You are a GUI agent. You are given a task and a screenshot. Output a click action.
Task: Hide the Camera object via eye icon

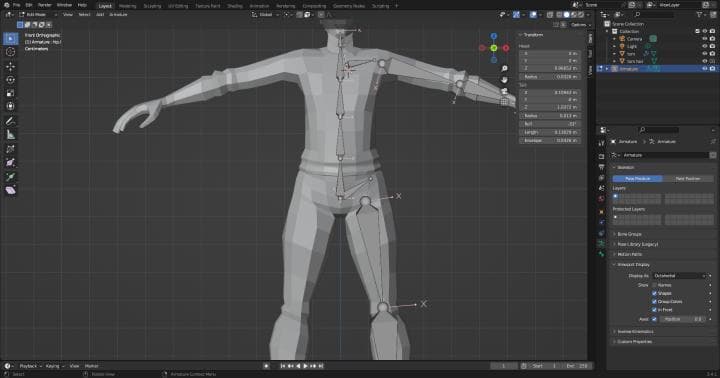(x=704, y=39)
